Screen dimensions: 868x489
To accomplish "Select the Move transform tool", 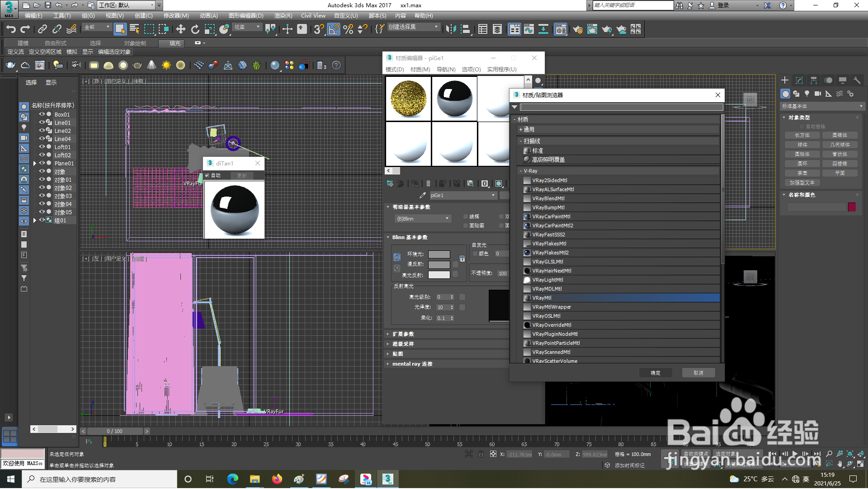I will pos(180,29).
